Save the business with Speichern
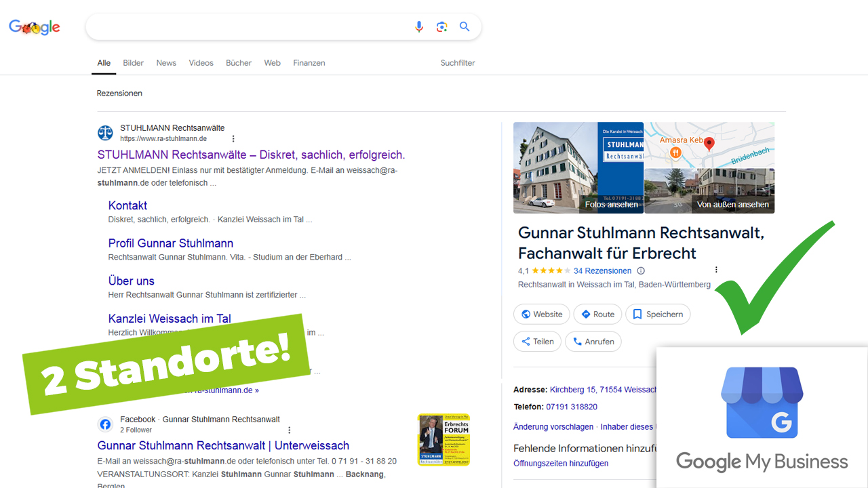Viewport: 868px width, 488px height. tap(657, 314)
